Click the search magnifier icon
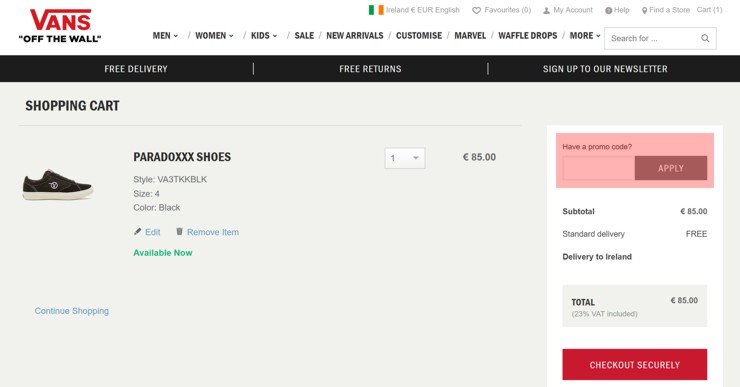Image resolution: width=740 pixels, height=387 pixels. [705, 38]
